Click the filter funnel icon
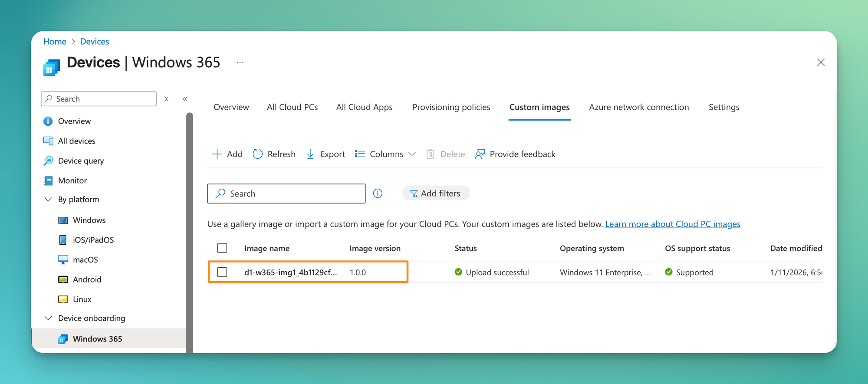868x384 pixels. point(414,194)
